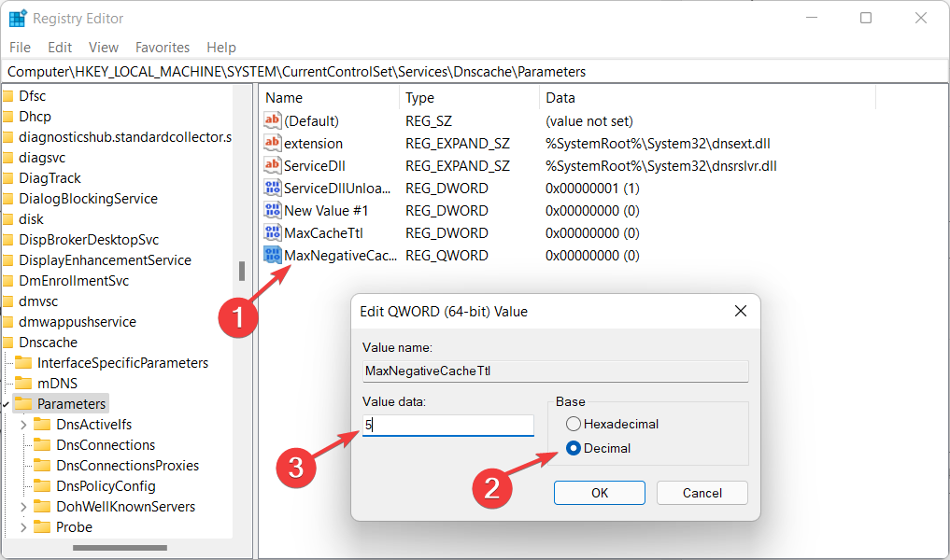The image size is (950, 560).
Task: Click the tree pane vertical scrollbar thumb
Action: tap(242, 271)
